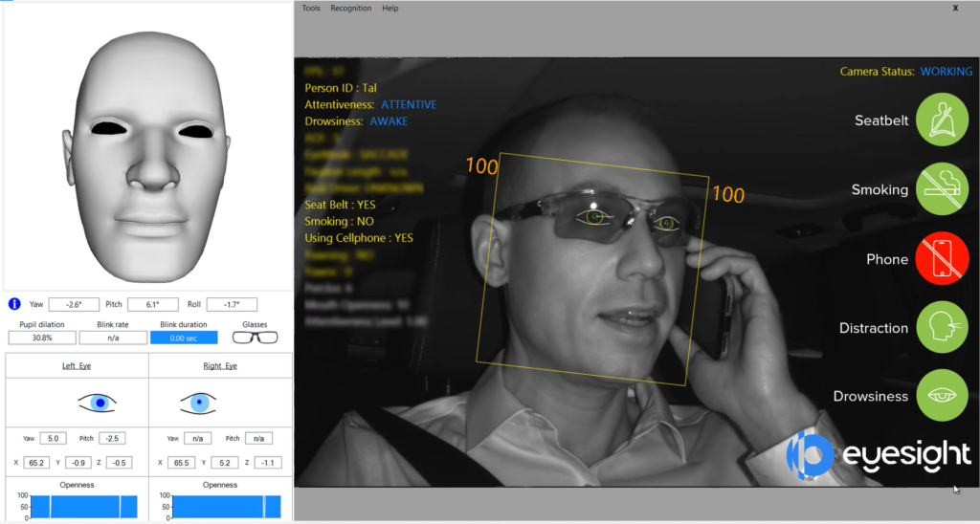This screenshot has width=980, height=524.
Task: Open the Help menu
Action: [x=390, y=9]
